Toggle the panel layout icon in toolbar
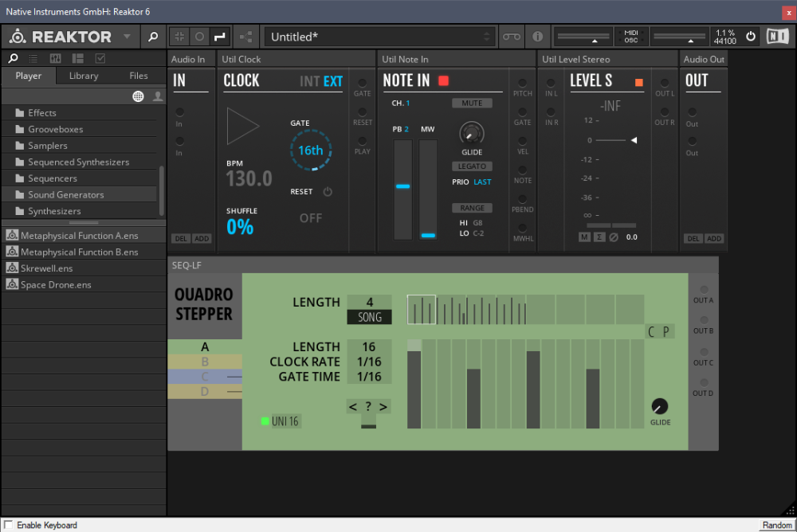Screen dimensions: 797x532 (179, 37)
